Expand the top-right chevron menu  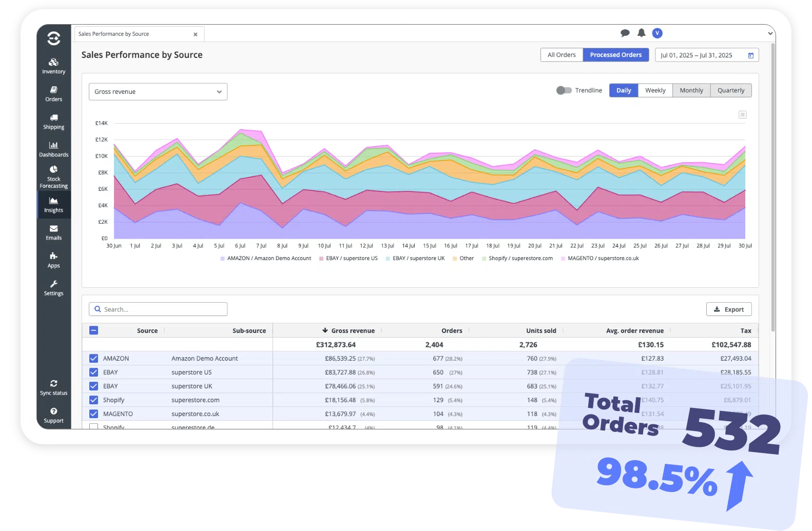pyautogui.click(x=770, y=33)
